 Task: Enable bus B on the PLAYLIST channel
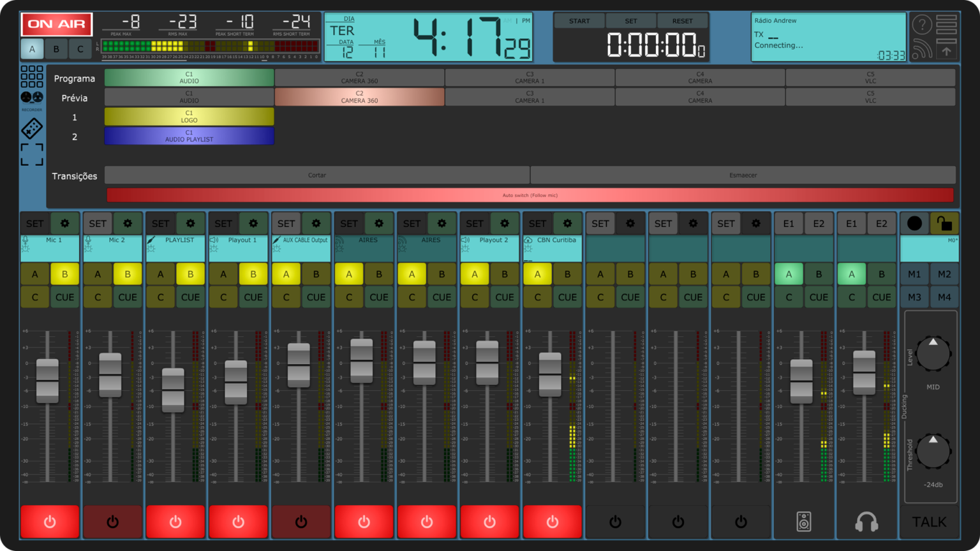(190, 274)
